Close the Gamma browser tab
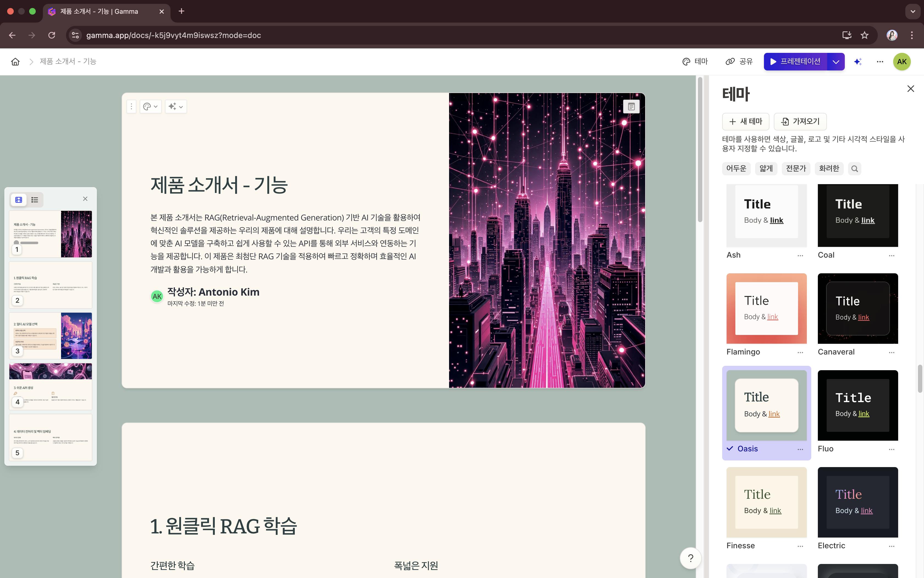 (x=161, y=12)
